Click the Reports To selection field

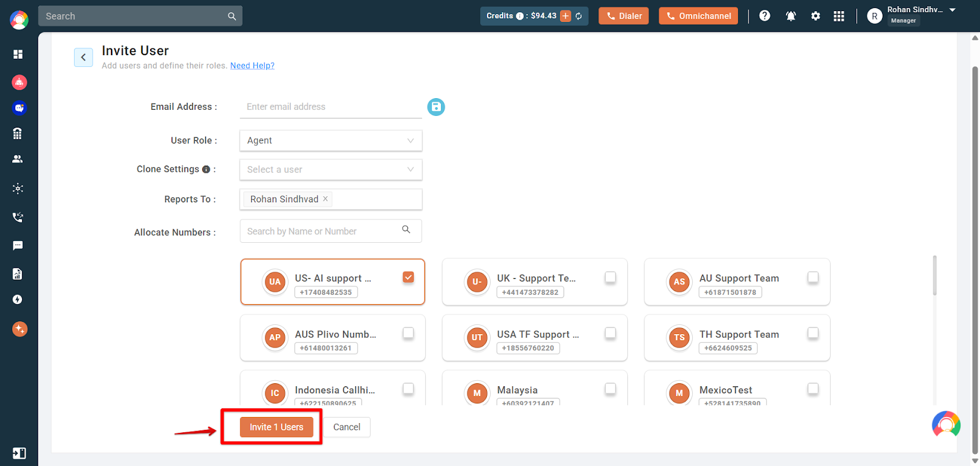coord(331,199)
